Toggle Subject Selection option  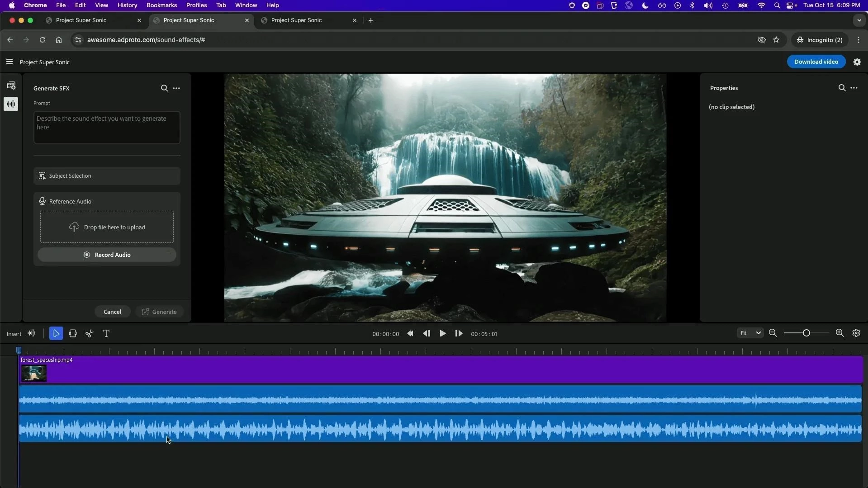(x=107, y=176)
